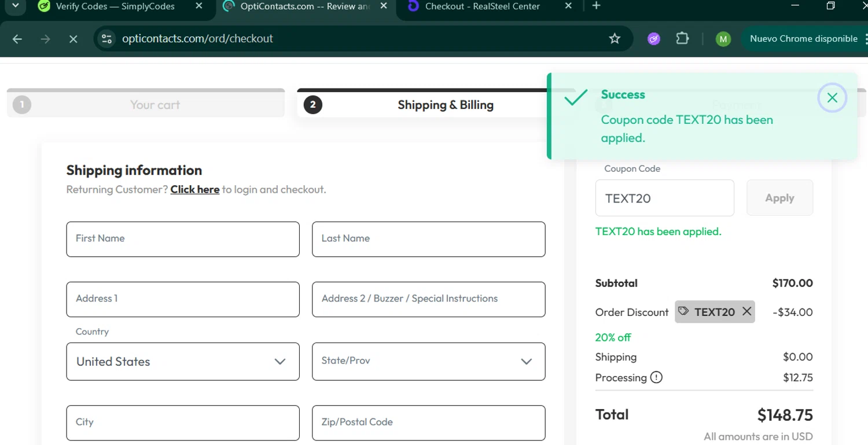Screen dimensions: 868x445
Task: Switch to the Checkout - RealSteel Center tab
Action: point(482,6)
